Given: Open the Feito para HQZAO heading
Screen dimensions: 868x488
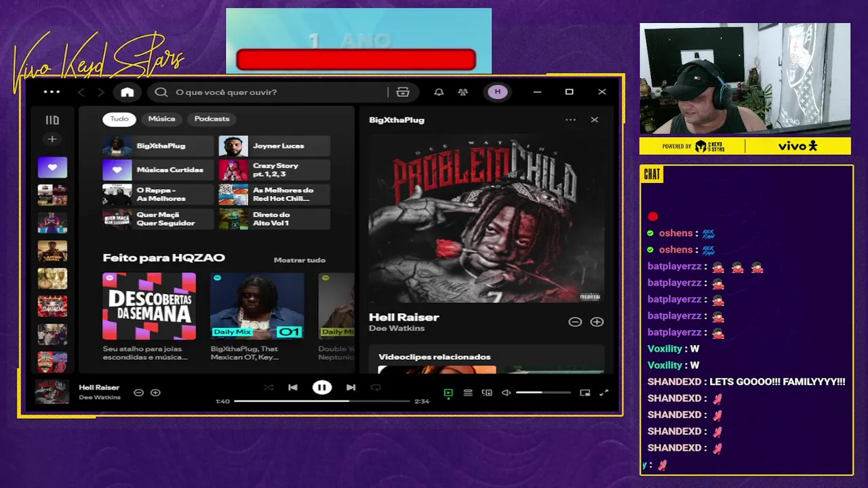Looking at the screenshot, I should coord(163,258).
